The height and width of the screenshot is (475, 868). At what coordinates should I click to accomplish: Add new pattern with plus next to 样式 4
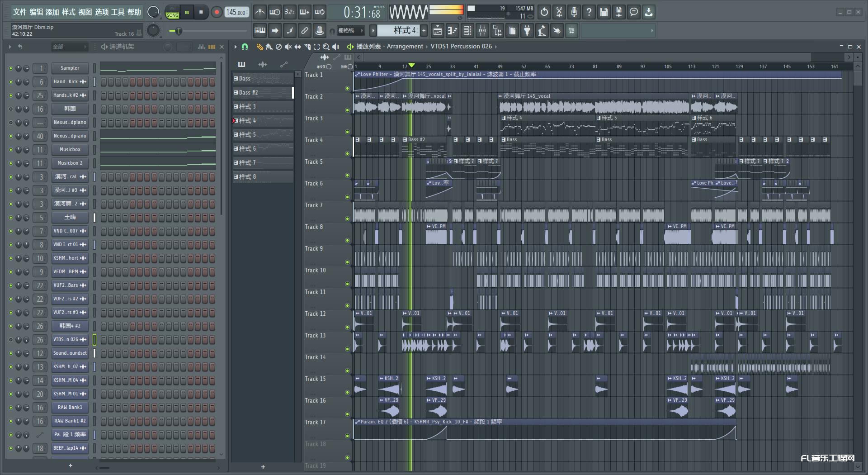[424, 31]
